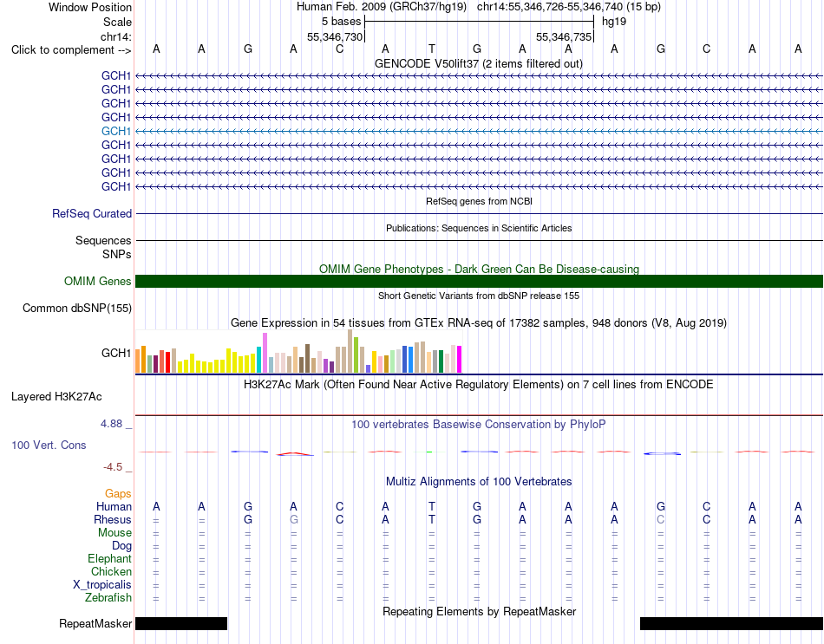
Task: Open the GENCODE V50lift37 track title
Action: tap(478, 63)
